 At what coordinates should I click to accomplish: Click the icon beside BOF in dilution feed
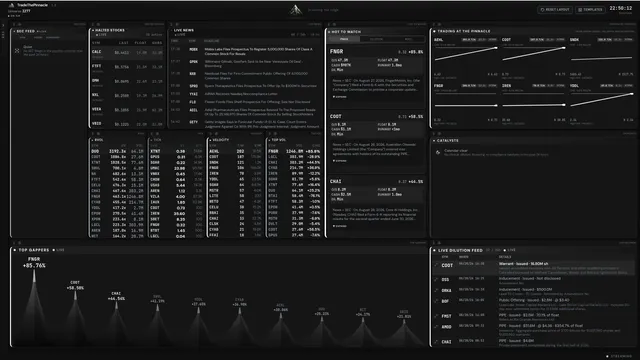pos(436,301)
